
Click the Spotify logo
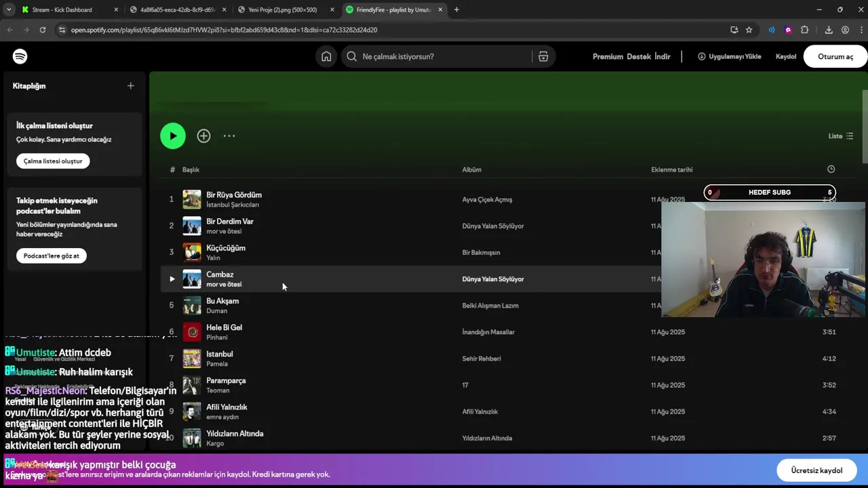coord(20,56)
